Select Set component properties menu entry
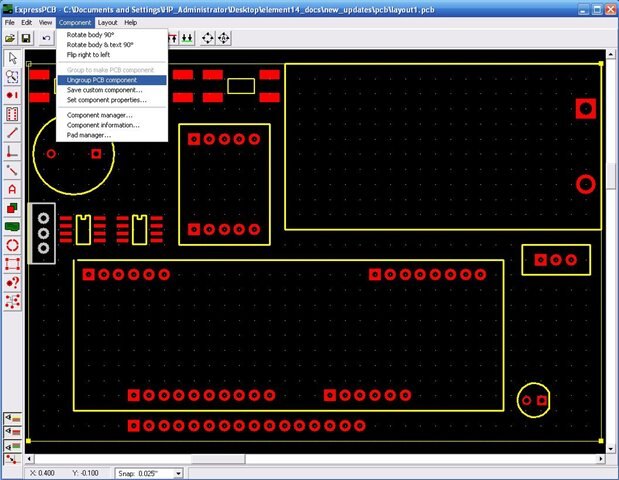Screen dimensions: 619x480 [106, 100]
